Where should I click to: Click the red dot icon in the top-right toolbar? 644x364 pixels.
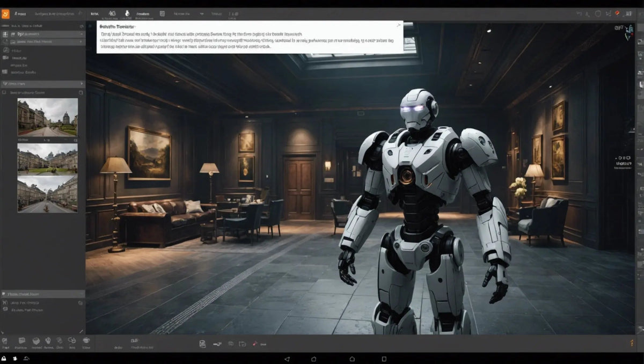pyautogui.click(x=617, y=13)
